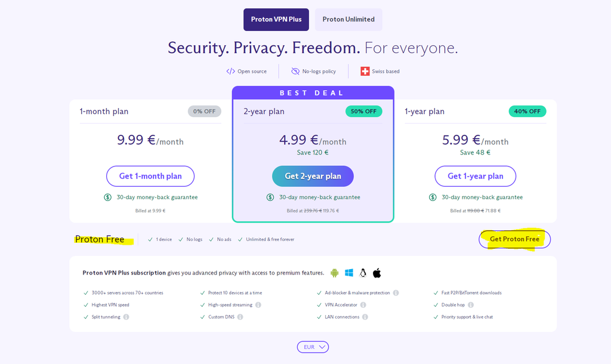Click the Get 2-year plan button
The image size is (611, 364).
coord(313,176)
